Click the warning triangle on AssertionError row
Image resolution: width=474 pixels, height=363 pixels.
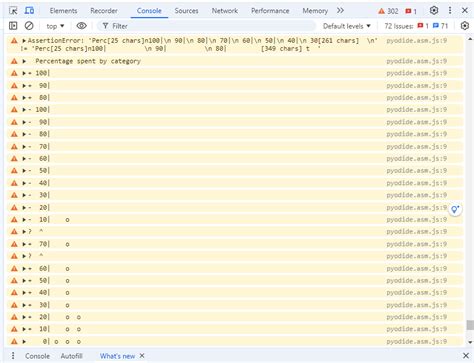[x=14, y=41]
